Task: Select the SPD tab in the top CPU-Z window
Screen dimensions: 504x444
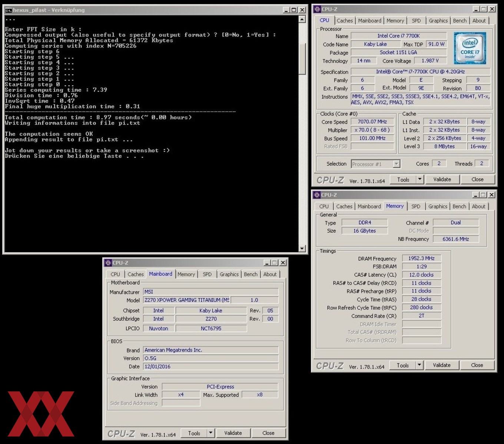Action: click(x=416, y=21)
